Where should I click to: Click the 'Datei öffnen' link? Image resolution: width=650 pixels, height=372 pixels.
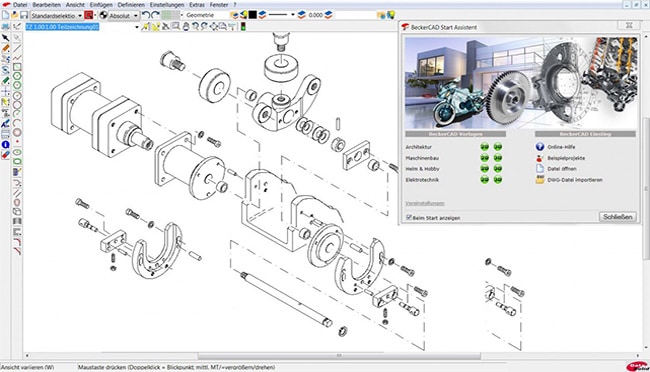pyautogui.click(x=562, y=169)
